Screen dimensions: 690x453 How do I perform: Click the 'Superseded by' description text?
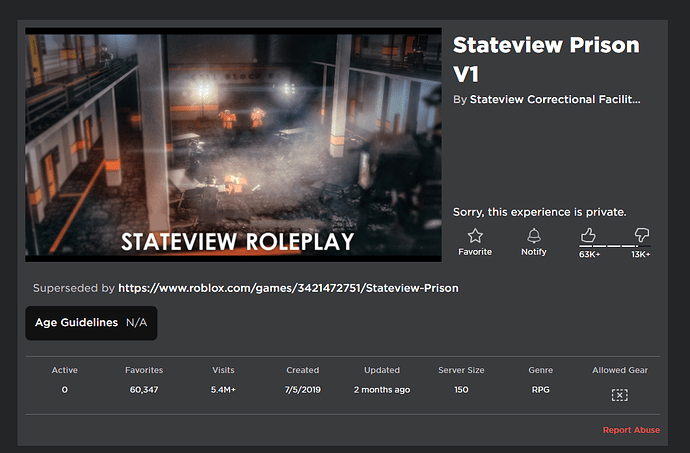click(73, 288)
